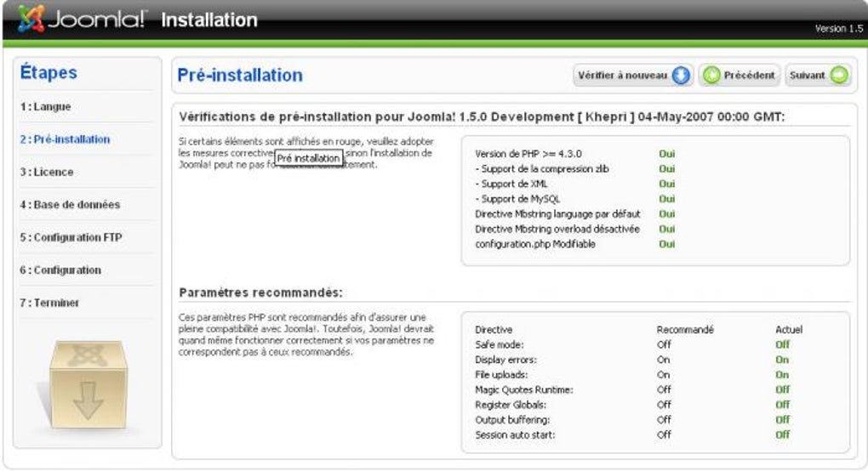The width and height of the screenshot is (868, 471).
Task: Click the 'Safe mode:' directive label
Action: (500, 344)
